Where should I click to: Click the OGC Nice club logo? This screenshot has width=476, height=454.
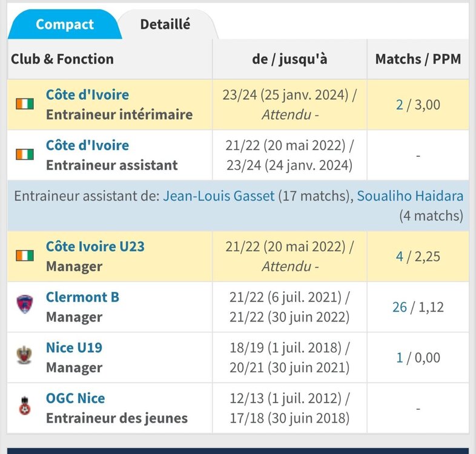point(25,406)
